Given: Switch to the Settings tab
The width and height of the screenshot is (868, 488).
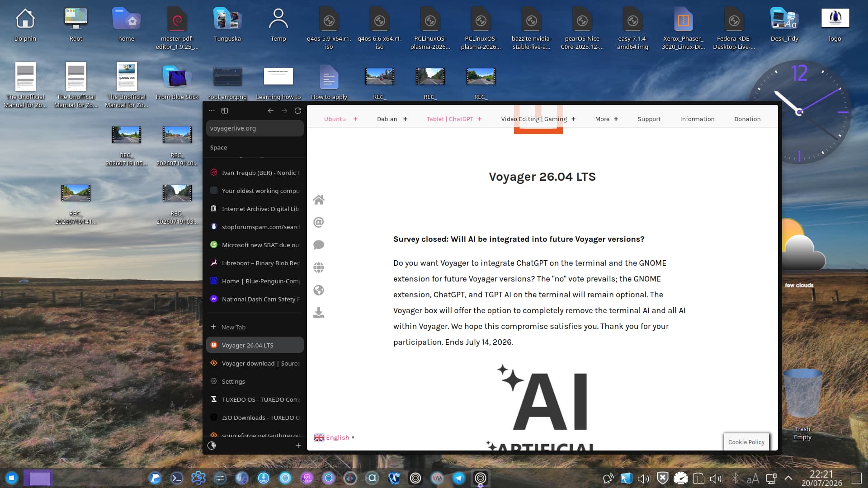Looking at the screenshot, I should click(255, 381).
